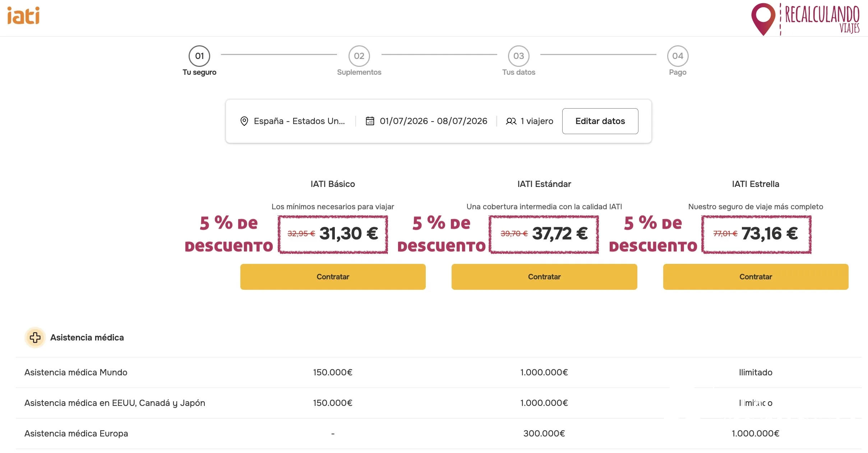
Task: Click the crossed-out 32,95 € price
Action: point(301,234)
